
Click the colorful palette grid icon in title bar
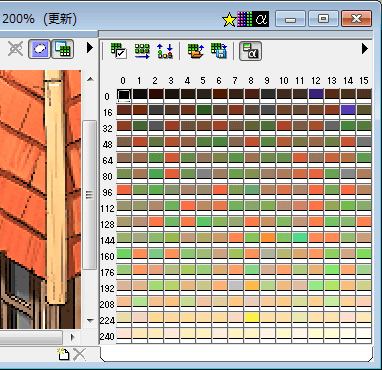point(244,19)
